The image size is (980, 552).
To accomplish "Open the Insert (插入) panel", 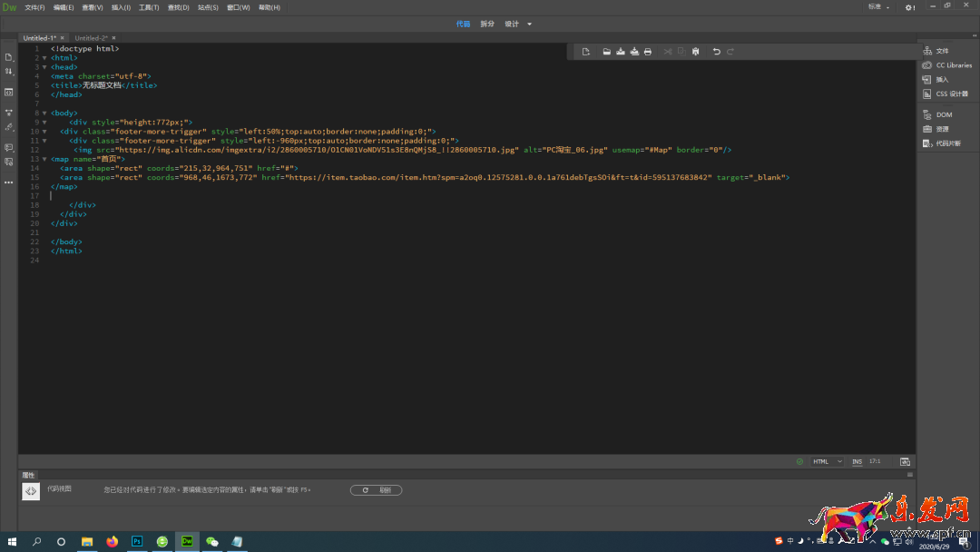I will pyautogui.click(x=936, y=79).
